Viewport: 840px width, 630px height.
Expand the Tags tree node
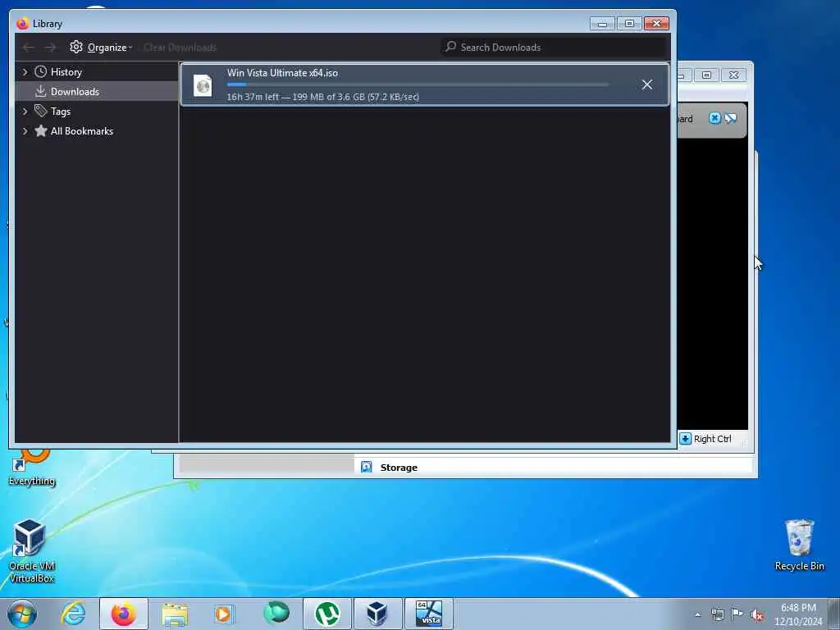click(x=25, y=112)
